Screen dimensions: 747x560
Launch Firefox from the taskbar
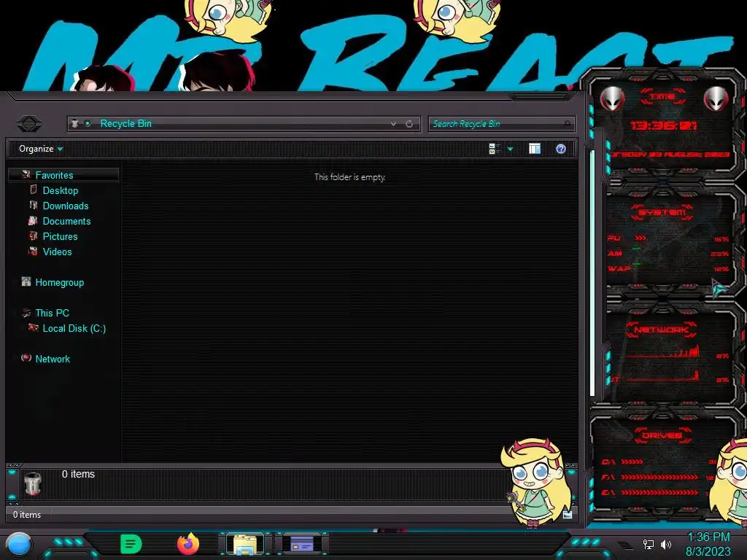[188, 544]
